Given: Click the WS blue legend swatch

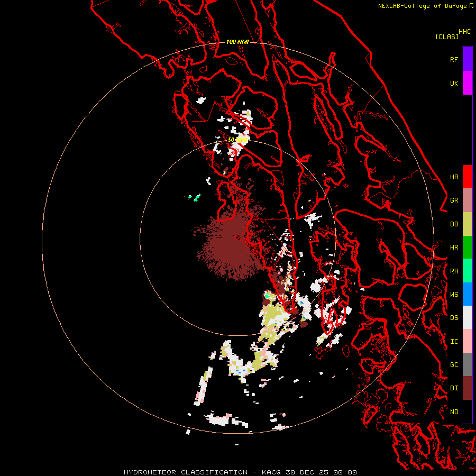Looking at the screenshot, I should click(467, 294).
